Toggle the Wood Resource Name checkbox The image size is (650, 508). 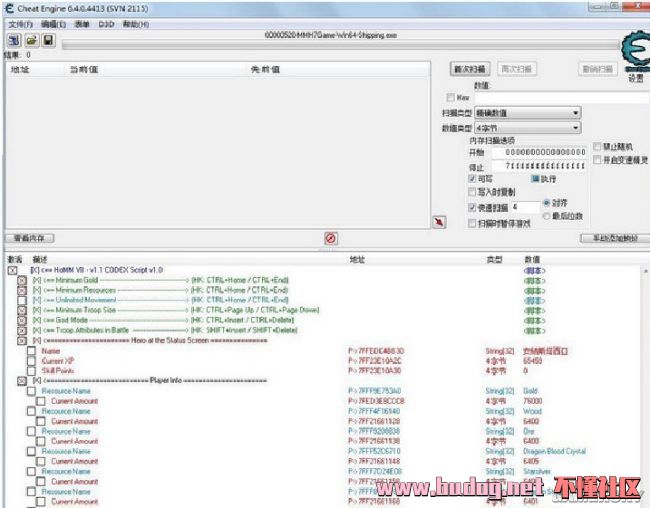(x=32, y=411)
